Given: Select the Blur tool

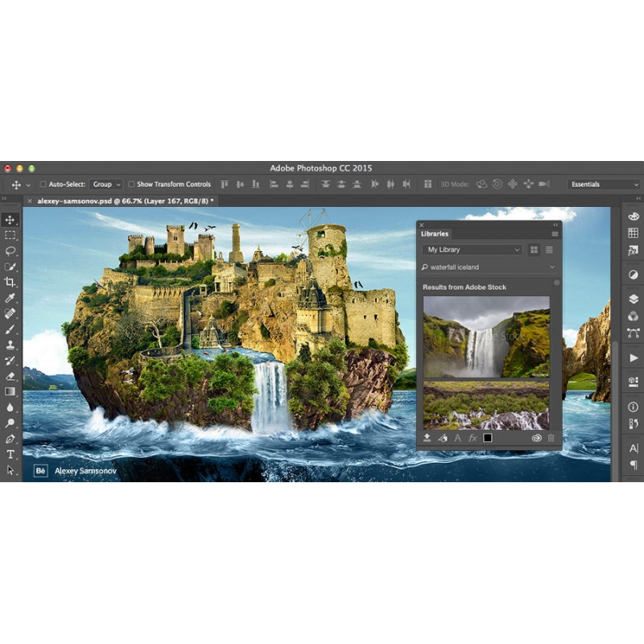Looking at the screenshot, I should 10,407.
